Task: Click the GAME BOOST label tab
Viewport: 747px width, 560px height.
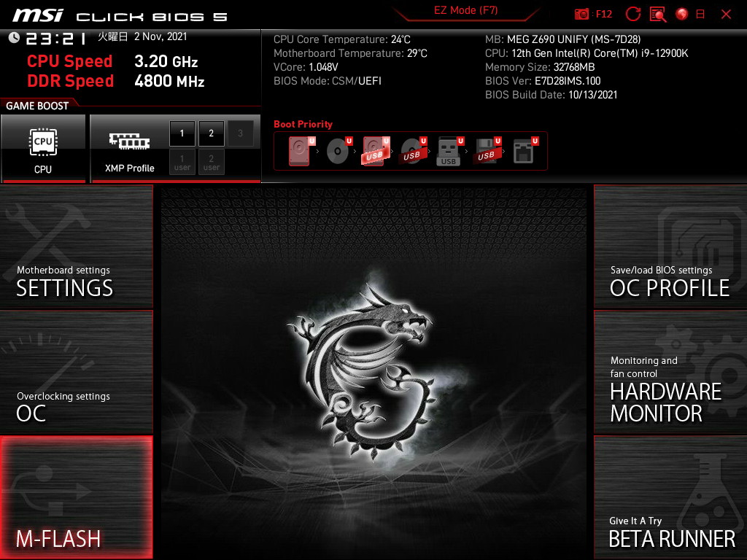Action: (x=37, y=106)
